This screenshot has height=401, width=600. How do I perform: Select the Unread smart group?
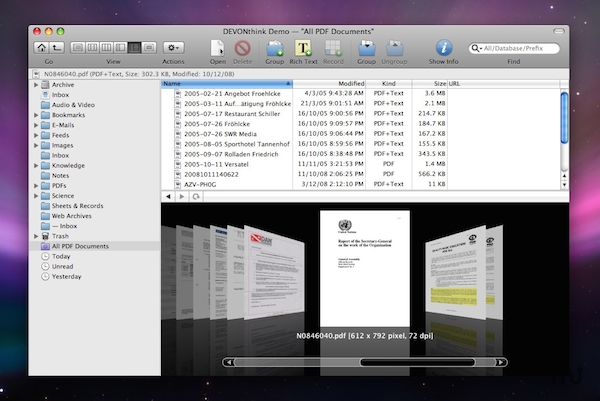[63, 266]
